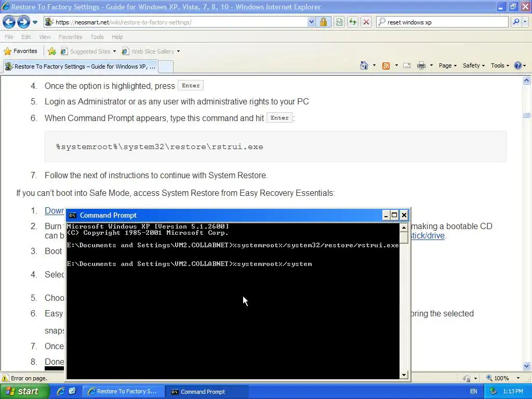Open the Favorites star center button

pyautogui.click(x=20, y=51)
